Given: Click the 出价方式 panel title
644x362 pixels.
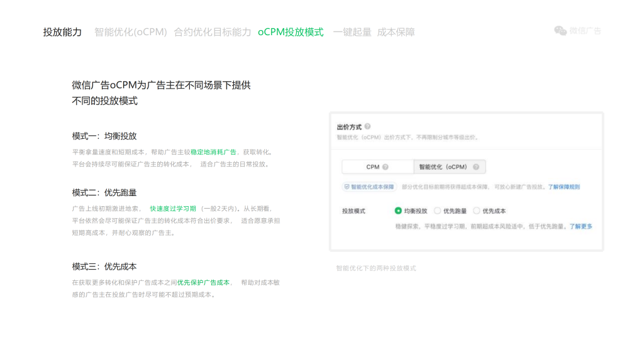Looking at the screenshot, I should click(349, 127).
